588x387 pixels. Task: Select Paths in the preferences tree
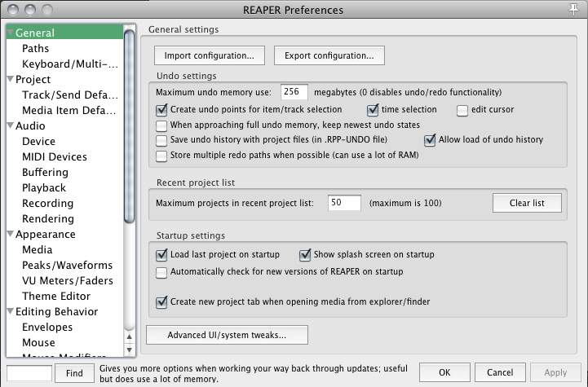pyautogui.click(x=35, y=48)
